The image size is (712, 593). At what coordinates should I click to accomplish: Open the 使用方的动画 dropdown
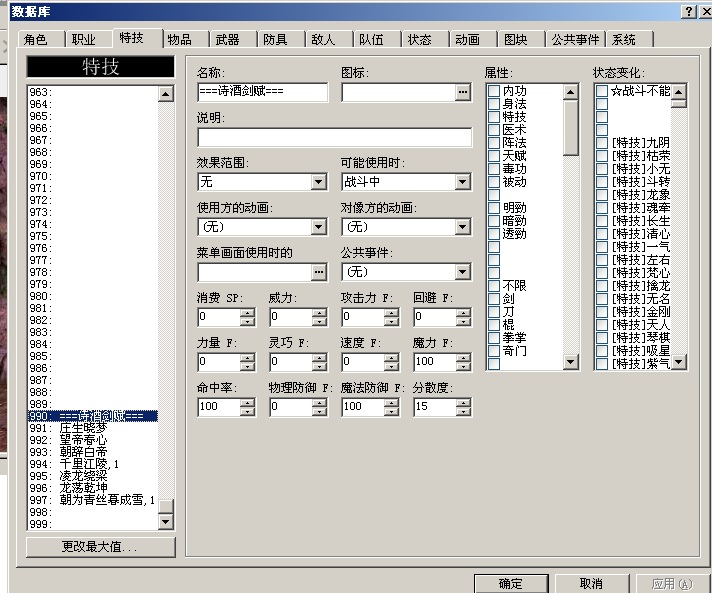tap(319, 227)
